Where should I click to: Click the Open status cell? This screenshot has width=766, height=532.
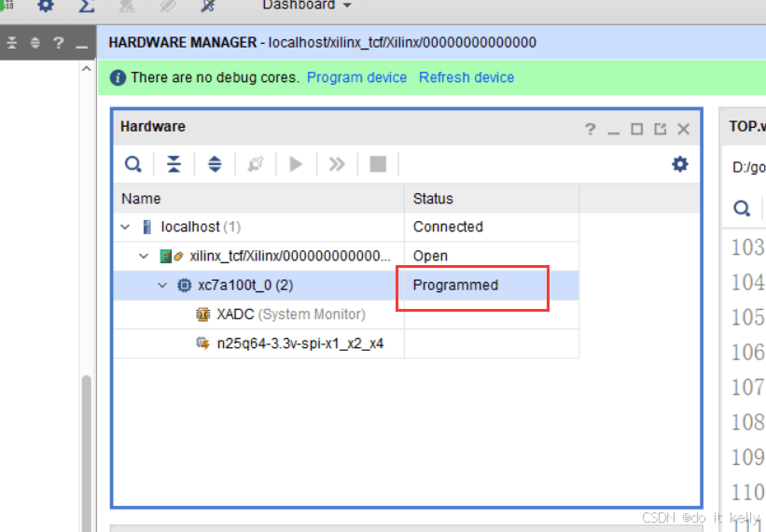click(x=492, y=256)
